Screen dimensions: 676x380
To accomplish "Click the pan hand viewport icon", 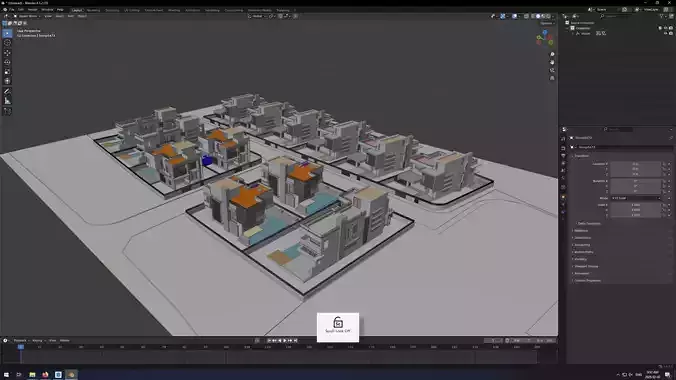I will point(552,62).
